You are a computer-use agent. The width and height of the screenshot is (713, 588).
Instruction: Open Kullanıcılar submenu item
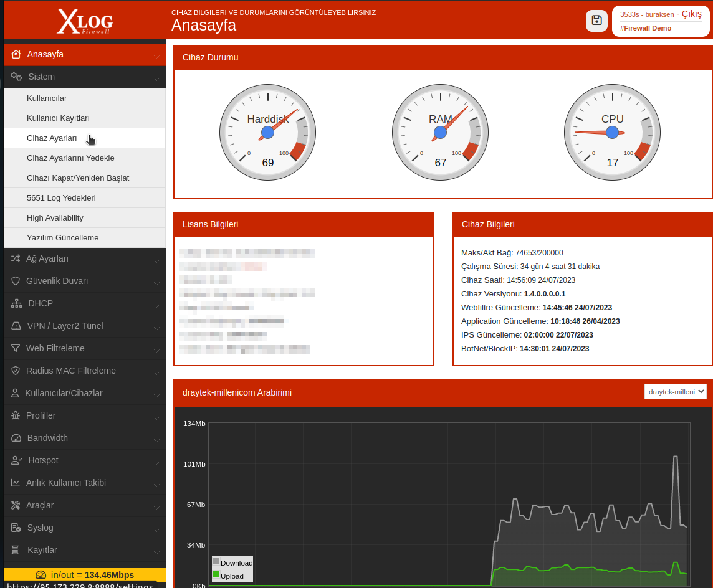click(x=85, y=98)
